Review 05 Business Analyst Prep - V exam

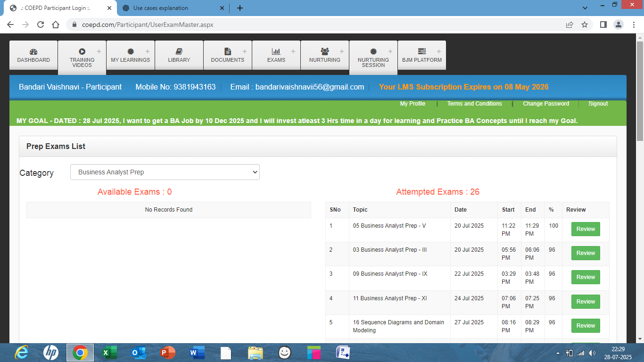click(586, 229)
